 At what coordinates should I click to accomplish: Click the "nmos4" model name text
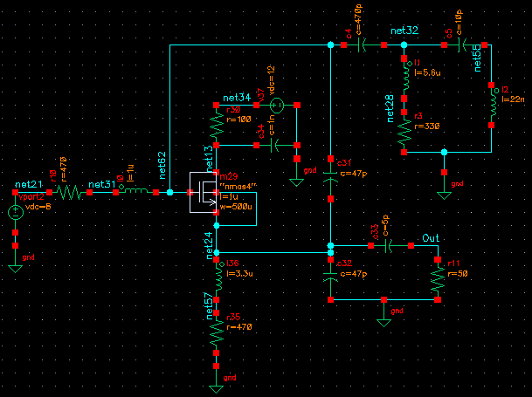coord(238,186)
